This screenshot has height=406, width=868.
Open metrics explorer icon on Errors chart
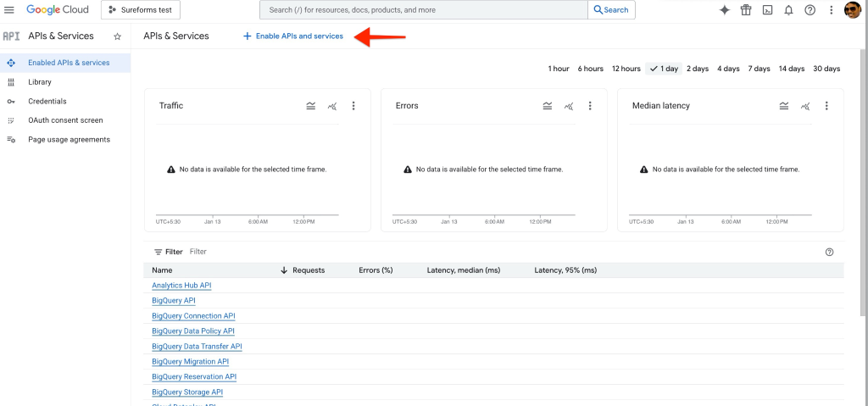coord(569,106)
